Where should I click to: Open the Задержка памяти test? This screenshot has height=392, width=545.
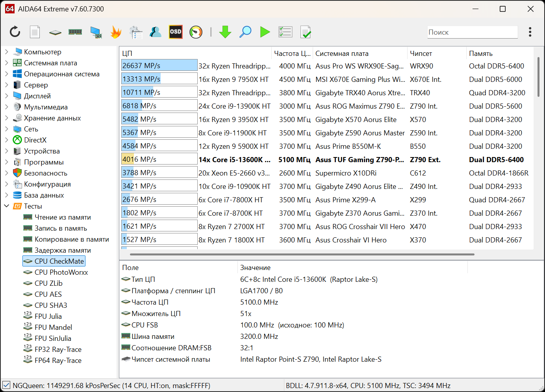[63, 250]
